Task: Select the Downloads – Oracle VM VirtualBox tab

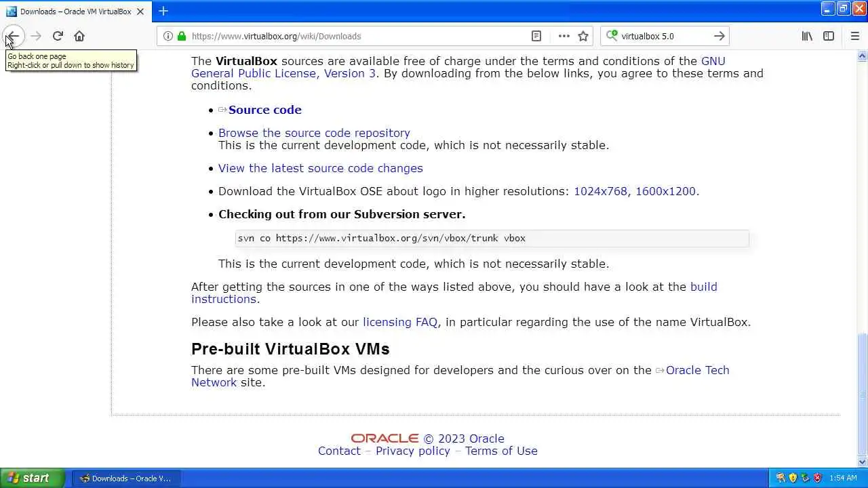Action: pyautogui.click(x=76, y=12)
